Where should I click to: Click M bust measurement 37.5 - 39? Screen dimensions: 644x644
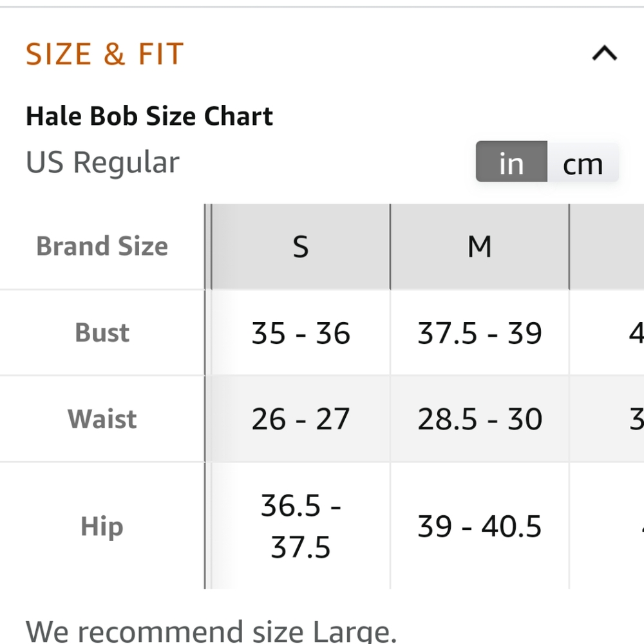coord(480,333)
